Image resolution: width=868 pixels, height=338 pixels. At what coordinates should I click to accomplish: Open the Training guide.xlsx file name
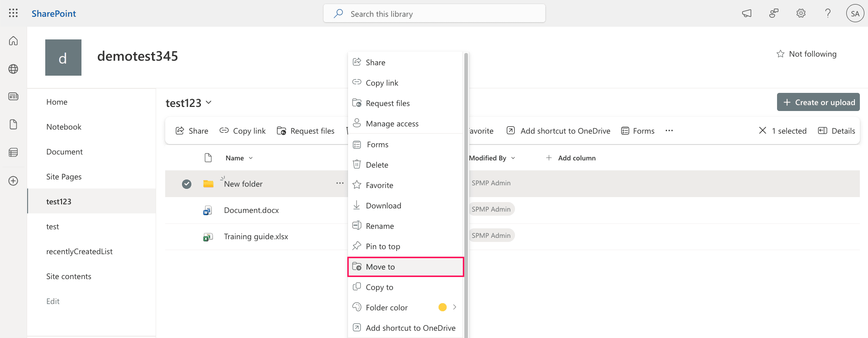(256, 237)
